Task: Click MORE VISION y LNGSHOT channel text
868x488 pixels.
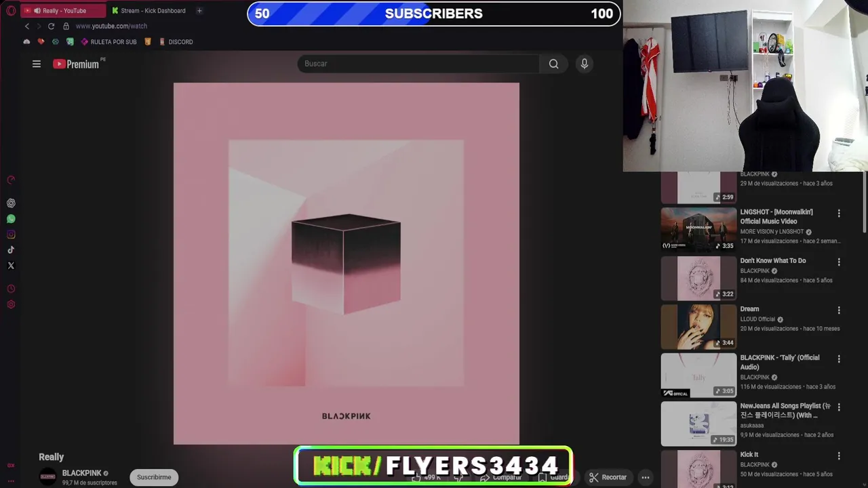Action: (772, 232)
